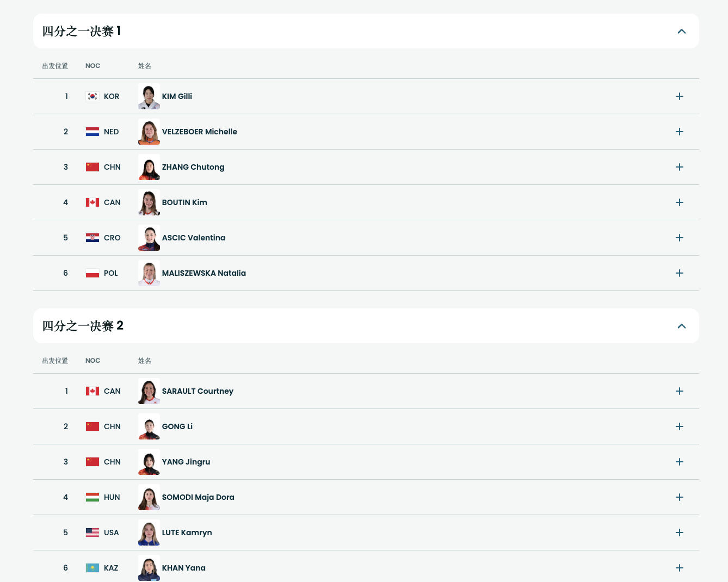The height and width of the screenshot is (582, 728).
Task: Click plus icon beside GONG Li
Action: 679,426
